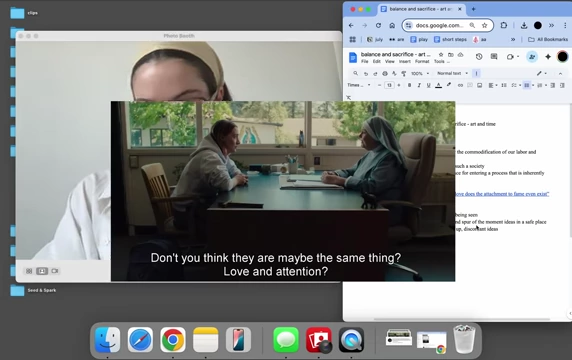The height and width of the screenshot is (360, 572).
Task: Open Chrome downloads
Action: pos(524,25)
